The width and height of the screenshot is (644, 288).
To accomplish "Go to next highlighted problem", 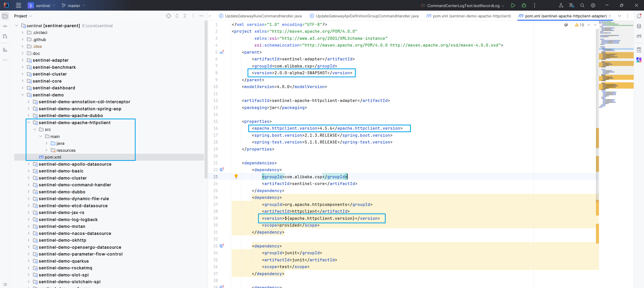I will point(595,25).
